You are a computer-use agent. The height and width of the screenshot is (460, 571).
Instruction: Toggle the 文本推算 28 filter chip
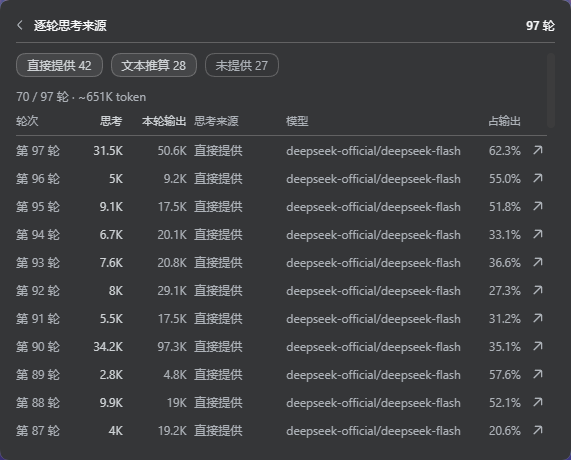click(154, 65)
